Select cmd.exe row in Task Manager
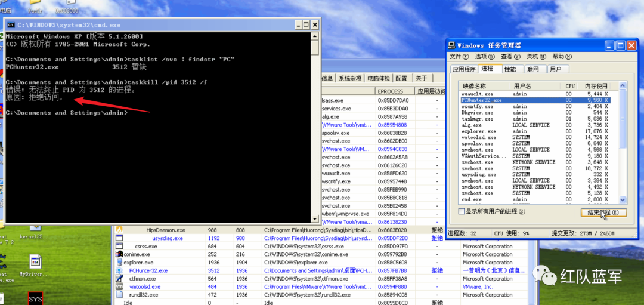The width and height of the screenshot is (644, 305). click(535, 199)
